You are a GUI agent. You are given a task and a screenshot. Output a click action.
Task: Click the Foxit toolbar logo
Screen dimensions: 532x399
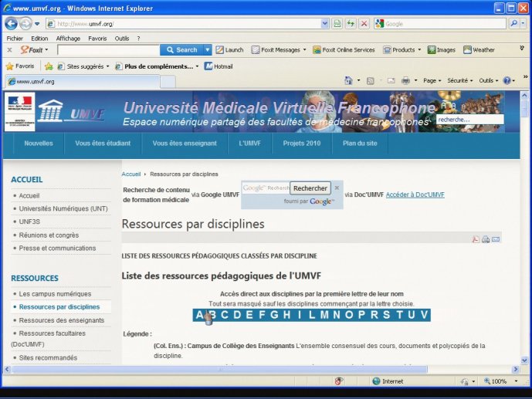point(31,50)
